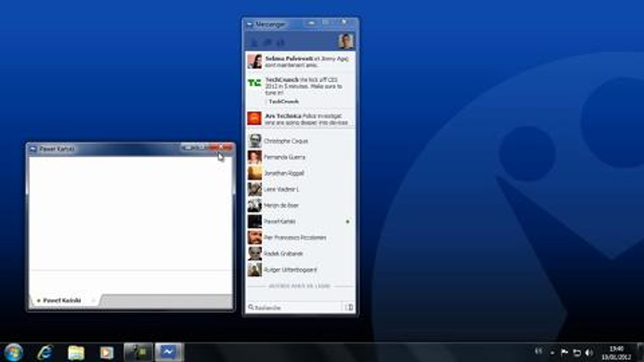Click Christophe Coquis's avatar

[x=255, y=141]
